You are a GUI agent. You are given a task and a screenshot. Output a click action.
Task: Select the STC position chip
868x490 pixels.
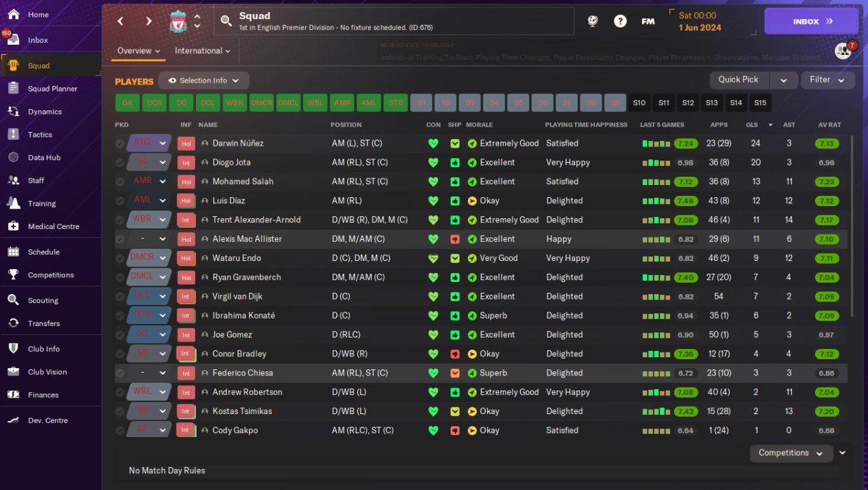tap(396, 103)
